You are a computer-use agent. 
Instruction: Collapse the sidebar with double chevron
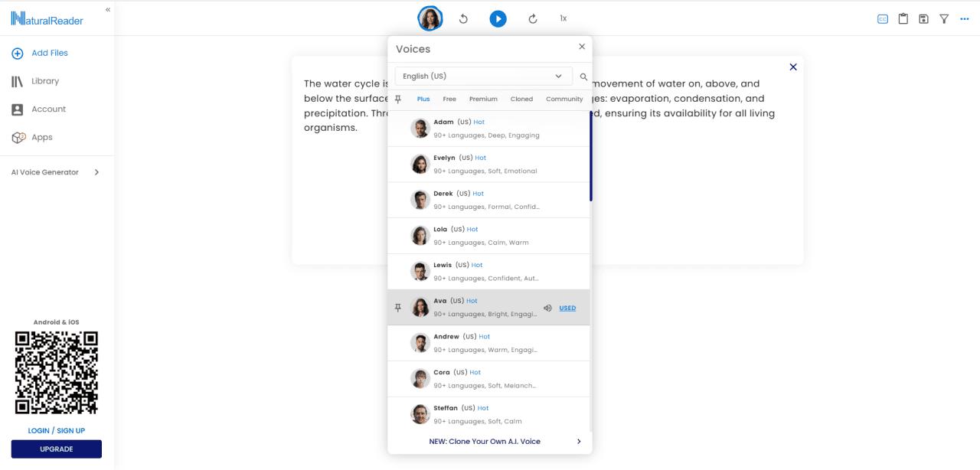[108, 9]
